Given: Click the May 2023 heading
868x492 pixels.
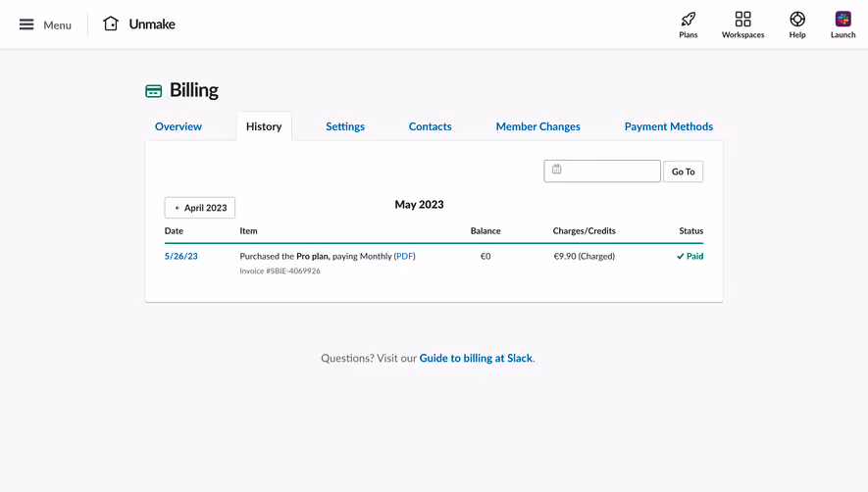Looking at the screenshot, I should (419, 204).
